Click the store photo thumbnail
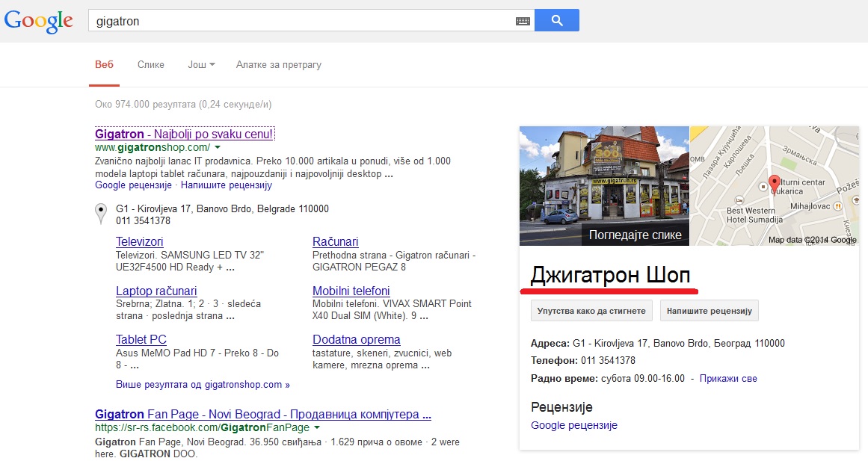Image resolution: width=868 pixels, height=461 pixels. (x=604, y=186)
